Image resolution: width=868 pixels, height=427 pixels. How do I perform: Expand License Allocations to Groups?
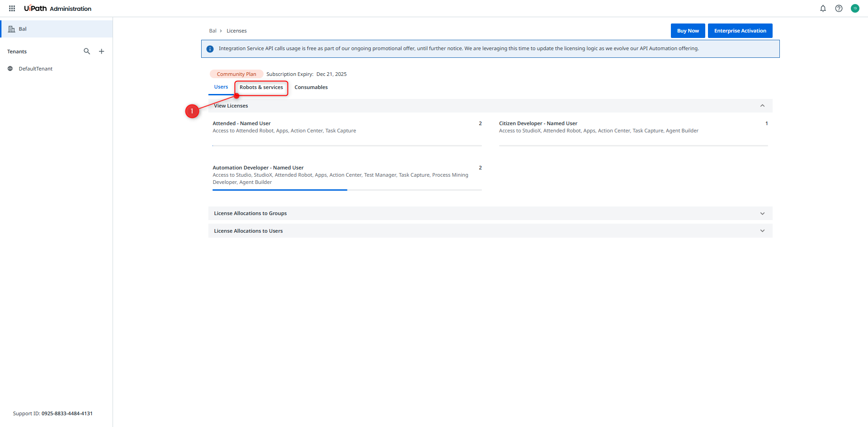(762, 213)
